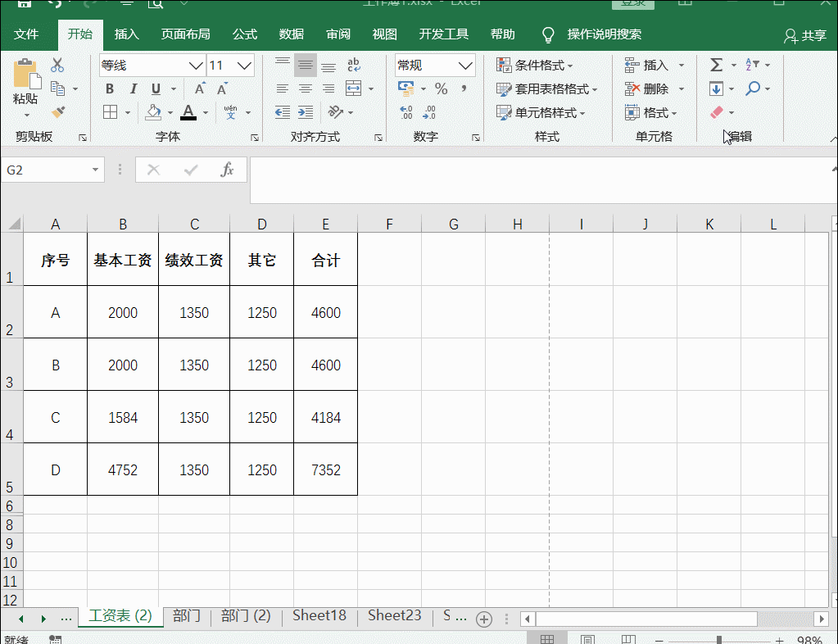Click the phonetic guide wén icon
Viewport: 838px width, 644px height.
point(230,112)
